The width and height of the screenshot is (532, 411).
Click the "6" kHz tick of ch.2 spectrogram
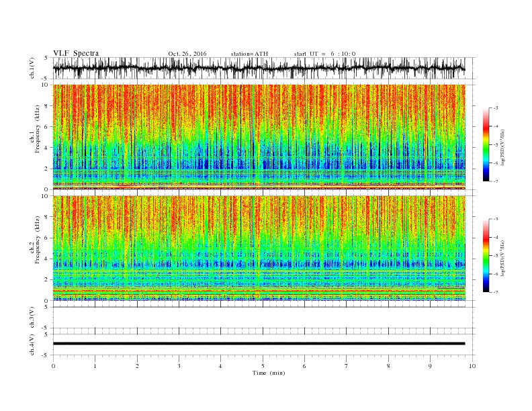[x=47, y=238]
